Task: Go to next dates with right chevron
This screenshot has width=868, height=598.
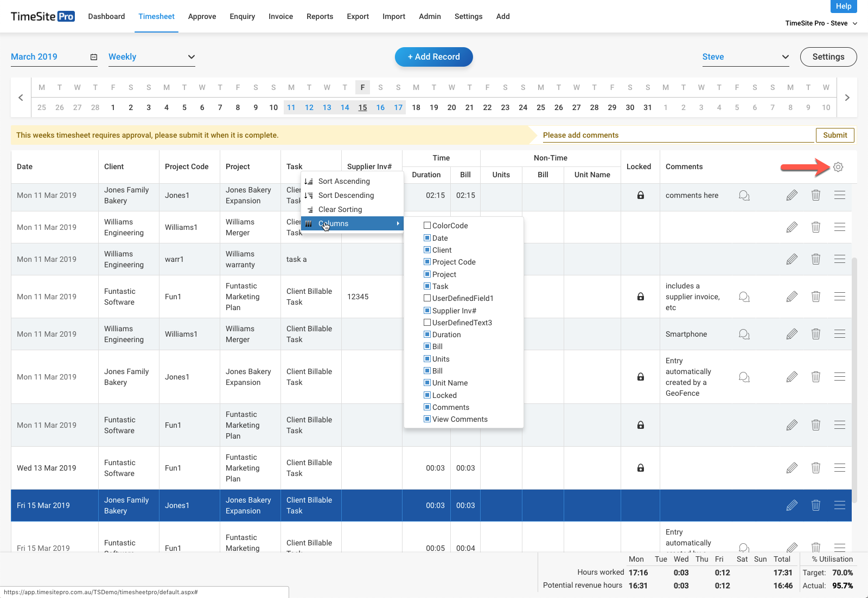Action: [847, 98]
